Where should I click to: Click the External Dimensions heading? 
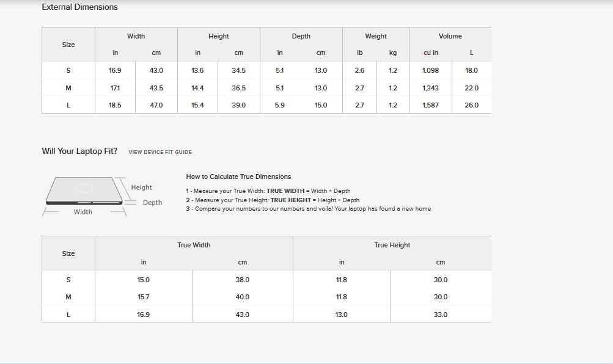point(79,7)
